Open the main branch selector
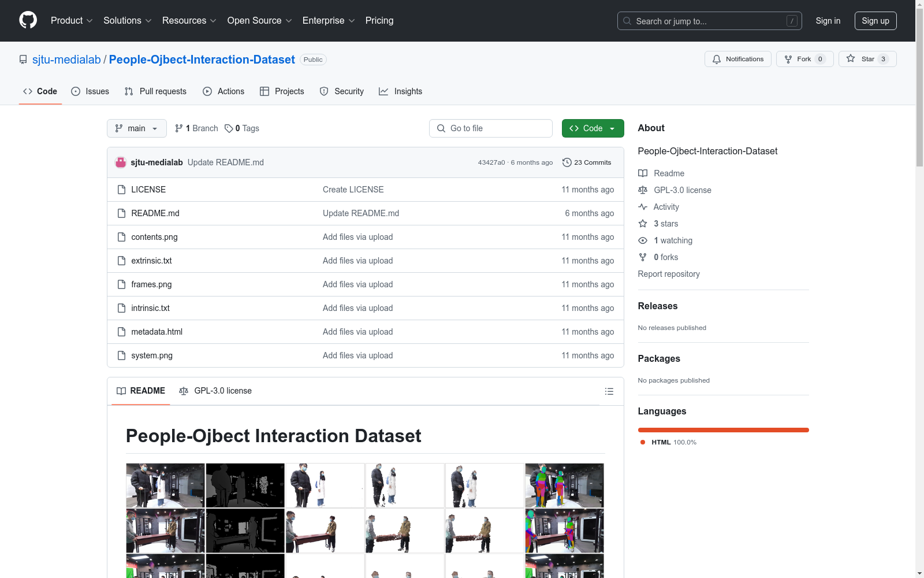Screen dimensions: 924x578 pyautogui.click(x=137, y=128)
